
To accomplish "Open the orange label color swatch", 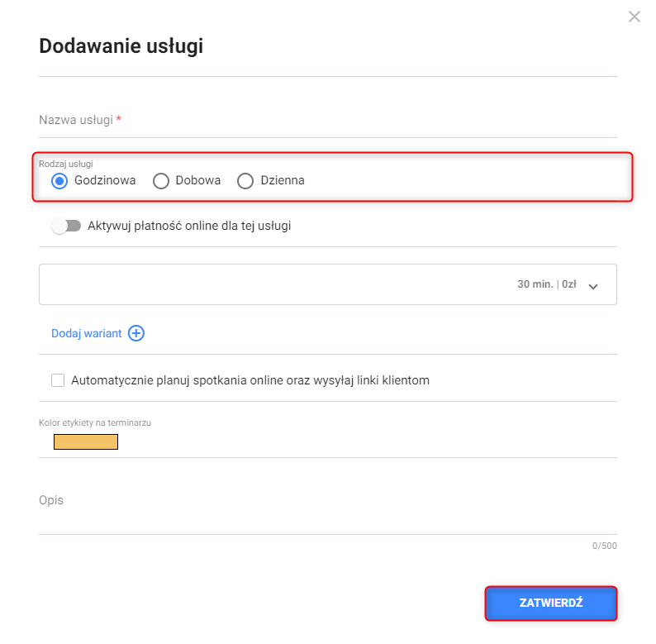I will coord(86,441).
